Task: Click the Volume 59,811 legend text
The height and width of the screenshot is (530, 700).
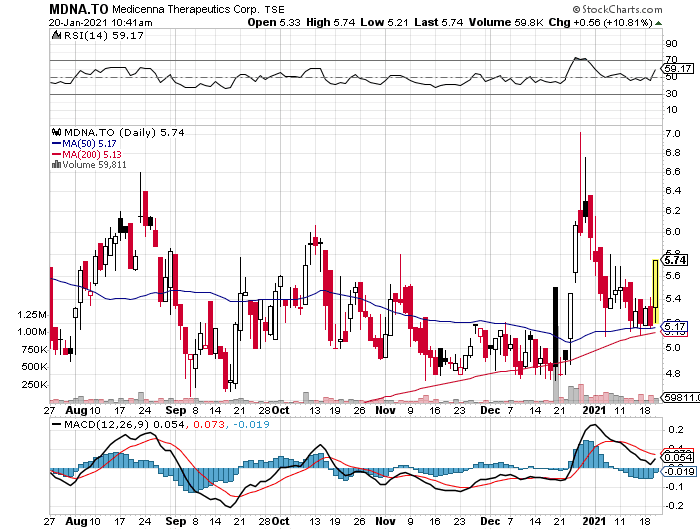Action: pyautogui.click(x=94, y=165)
